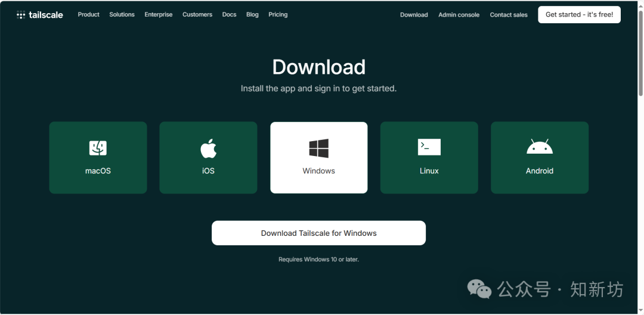Click Contact sales link
Screen dimensions: 644x315
[x=509, y=15]
